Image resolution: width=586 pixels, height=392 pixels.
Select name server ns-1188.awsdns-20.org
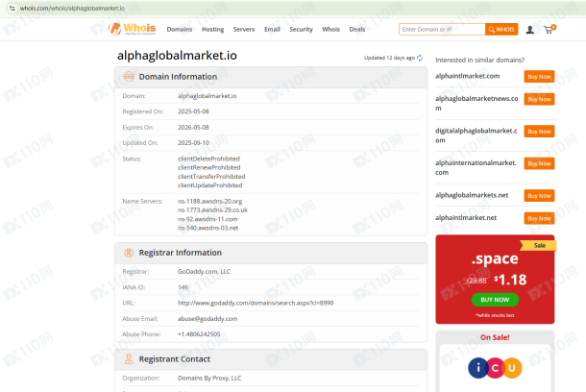point(209,201)
